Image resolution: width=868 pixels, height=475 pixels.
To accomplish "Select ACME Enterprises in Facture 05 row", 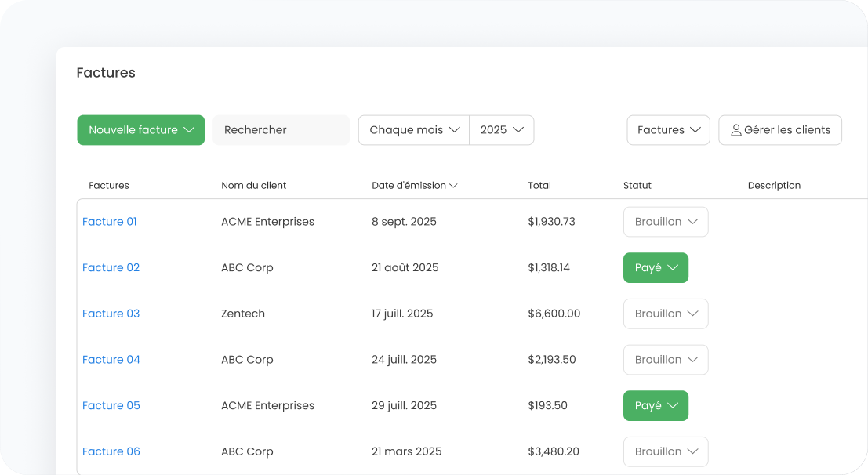I will [x=267, y=405].
